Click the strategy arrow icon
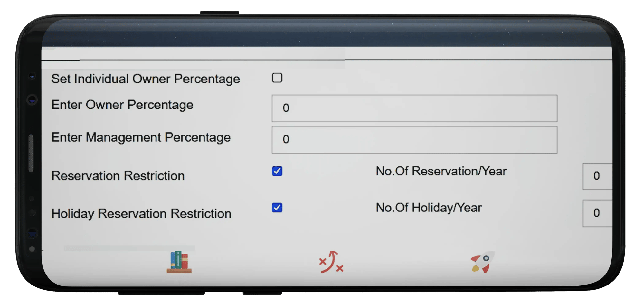This screenshot has height=308, width=644. click(x=331, y=262)
